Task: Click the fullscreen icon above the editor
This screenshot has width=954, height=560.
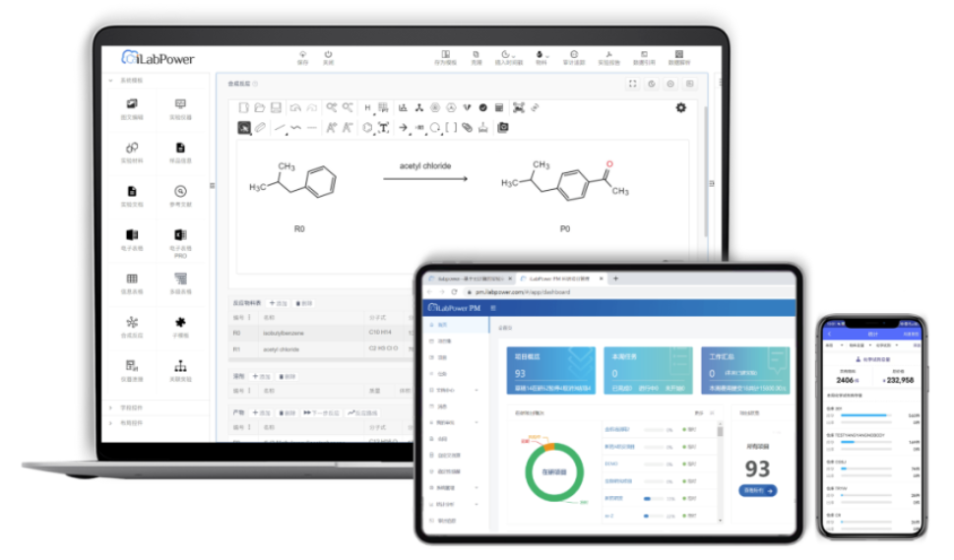Action: point(633,85)
